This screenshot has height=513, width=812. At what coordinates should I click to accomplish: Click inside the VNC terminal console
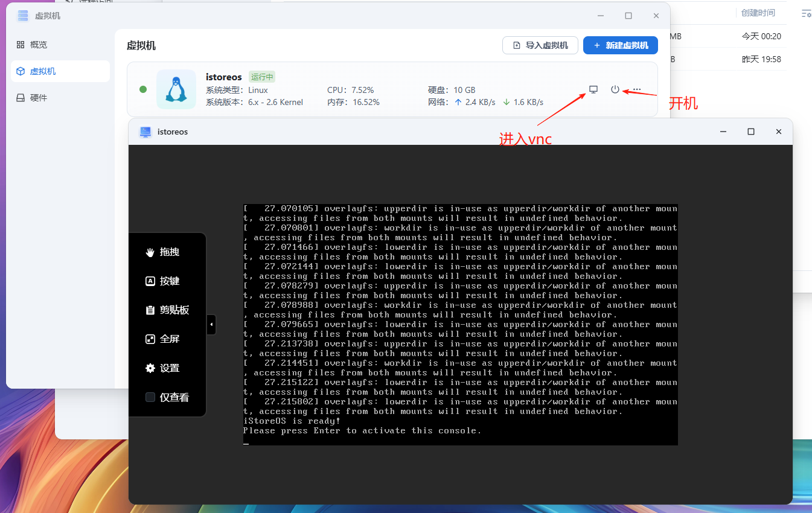point(460,325)
